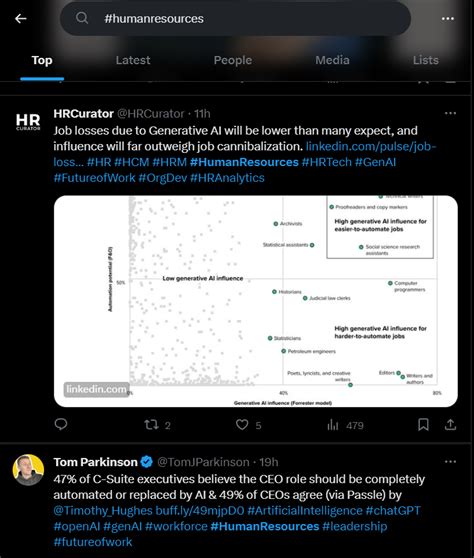Open the search options three-dot menu
This screenshot has width=474, height=558.
[447, 19]
